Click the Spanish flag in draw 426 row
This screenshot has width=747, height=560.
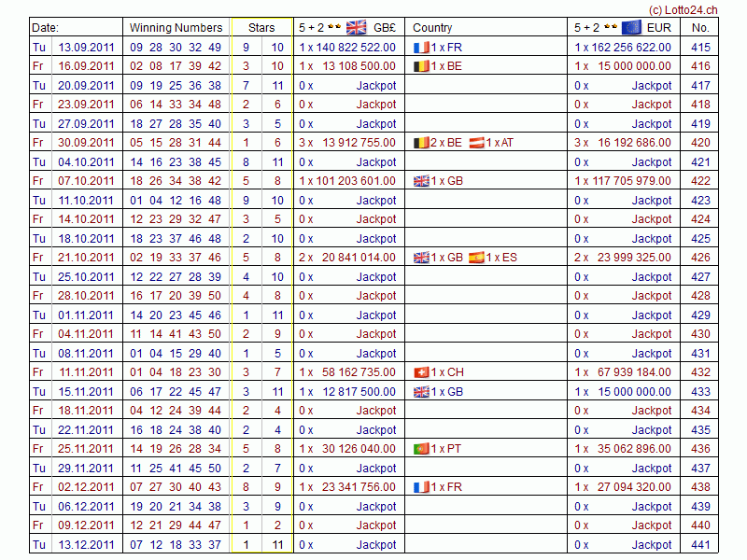[475, 258]
